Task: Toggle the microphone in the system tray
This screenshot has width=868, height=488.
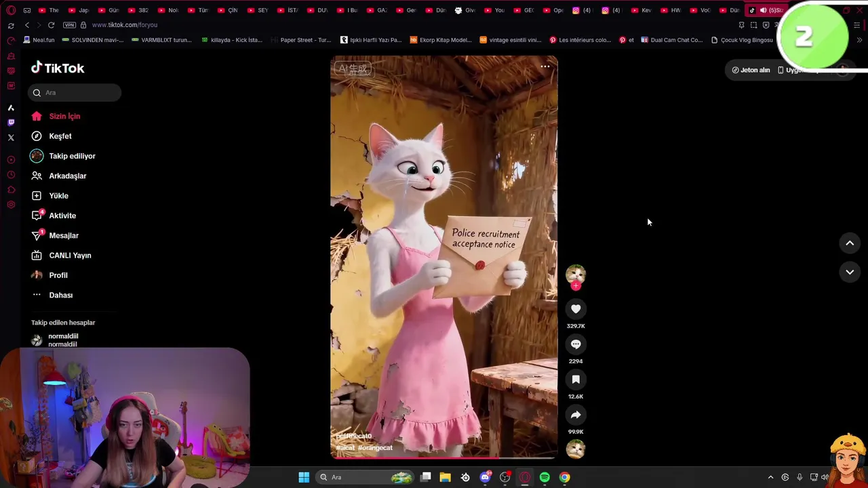Action: pyautogui.click(x=800, y=477)
